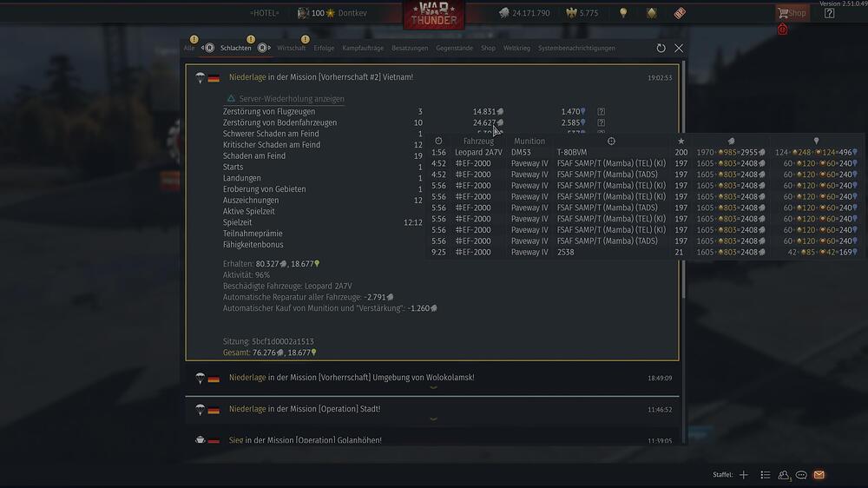Viewport: 868px width, 488px height.
Task: Click the question mark info beside Zerstörung von Bodenfahrzeugen
Action: click(x=601, y=123)
